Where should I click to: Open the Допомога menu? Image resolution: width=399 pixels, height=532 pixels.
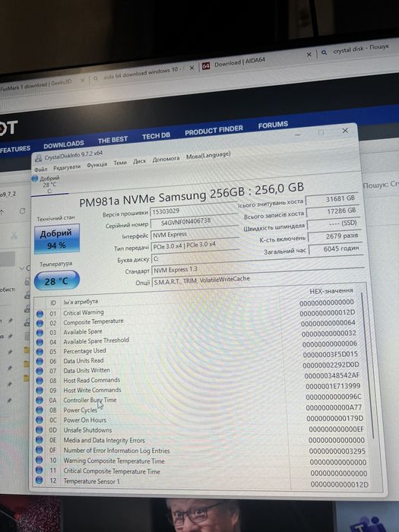pos(166,159)
